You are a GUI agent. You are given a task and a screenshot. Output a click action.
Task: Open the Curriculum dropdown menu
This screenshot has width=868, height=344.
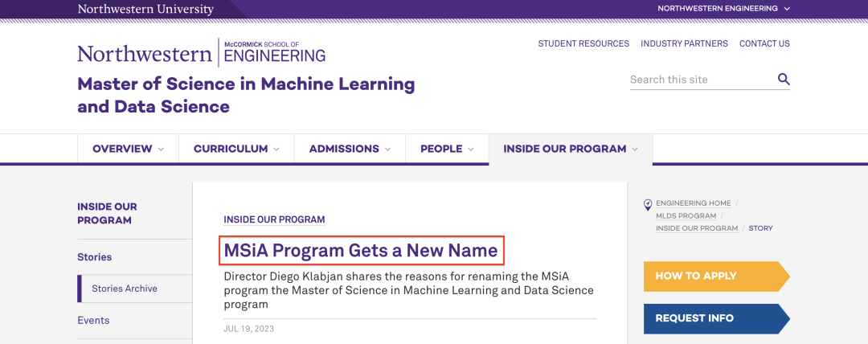pos(236,149)
